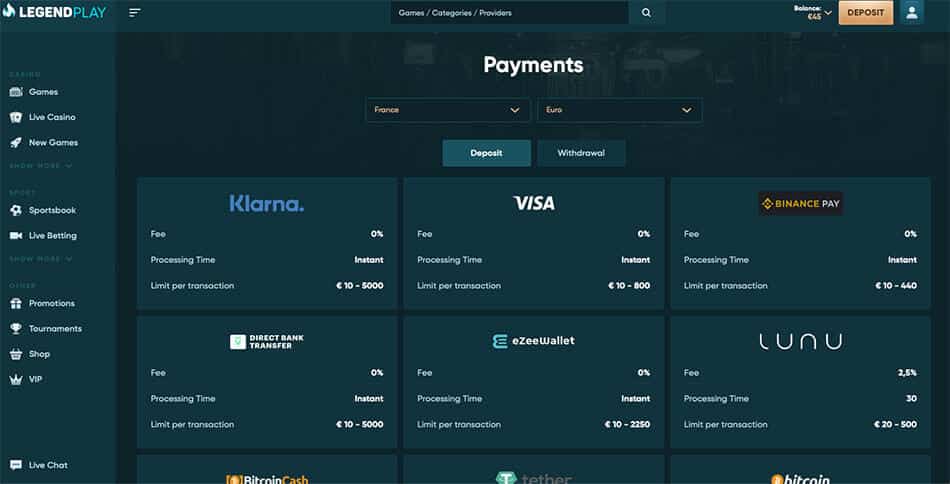Open New Games link in sidebar
Viewport: 950px width, 484px height.
coord(53,143)
